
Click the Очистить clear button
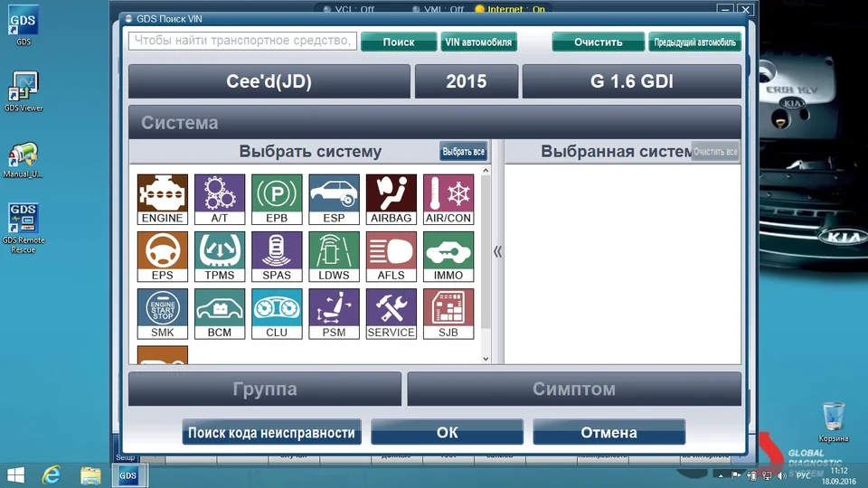pyautogui.click(x=598, y=42)
